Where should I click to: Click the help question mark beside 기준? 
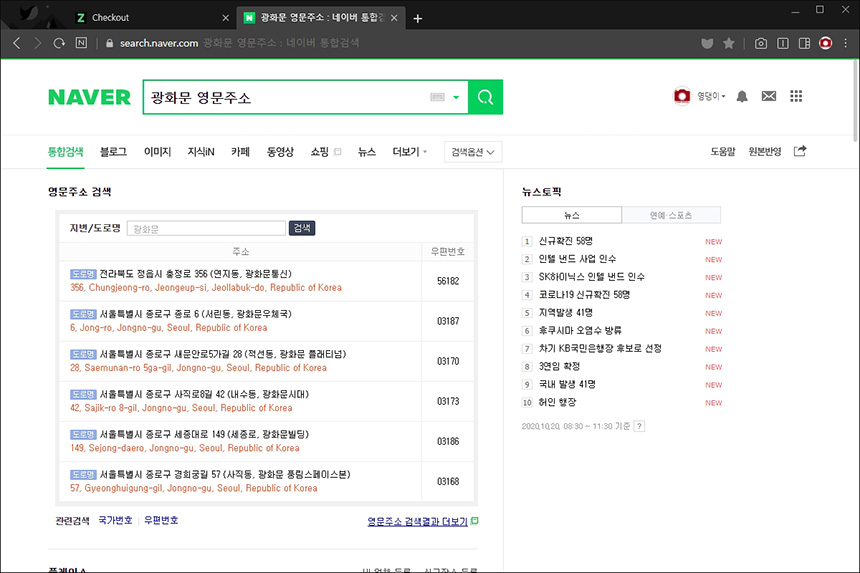(639, 426)
